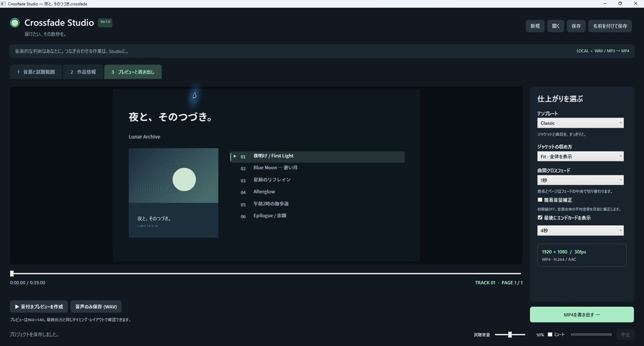Click the MP4を書き出す export button
Viewport: 644px width, 346px height.
pos(582,315)
